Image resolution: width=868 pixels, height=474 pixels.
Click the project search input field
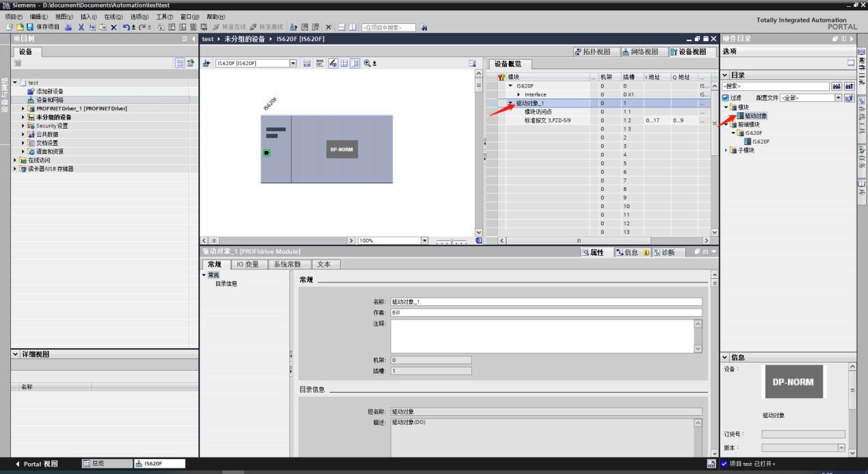[388, 28]
